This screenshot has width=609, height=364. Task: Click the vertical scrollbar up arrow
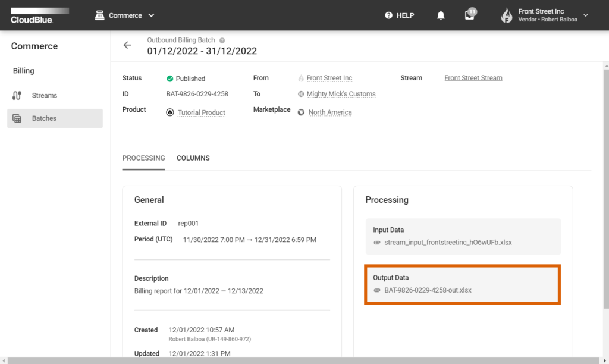(x=606, y=66)
